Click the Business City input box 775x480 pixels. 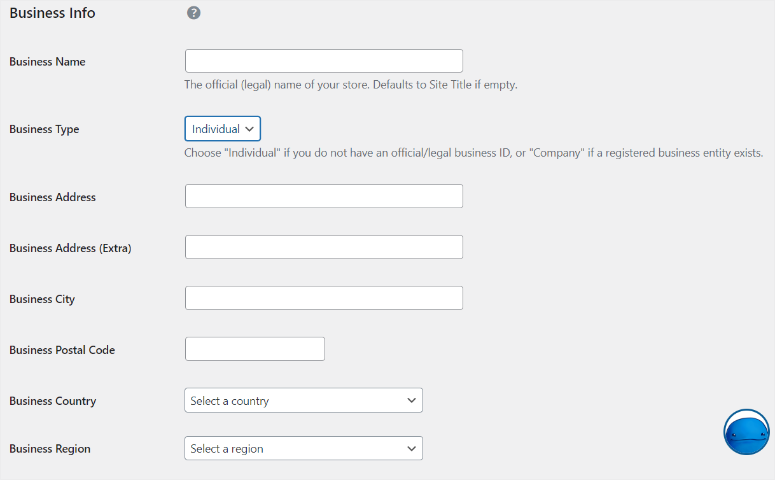point(323,298)
